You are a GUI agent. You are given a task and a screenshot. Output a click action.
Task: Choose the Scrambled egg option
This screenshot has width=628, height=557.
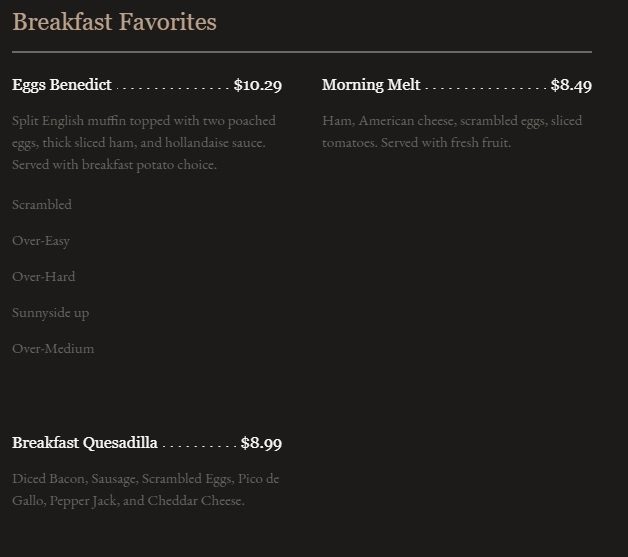click(x=42, y=205)
